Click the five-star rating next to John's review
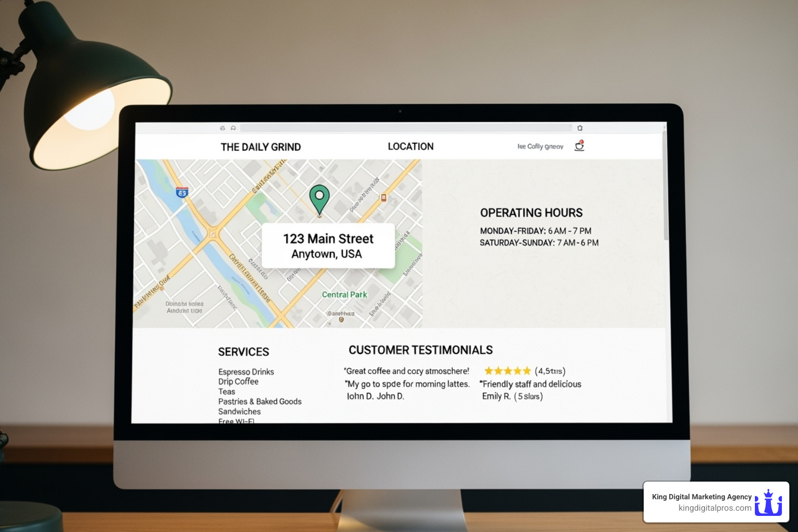This screenshot has width=798, height=532. 507,370
